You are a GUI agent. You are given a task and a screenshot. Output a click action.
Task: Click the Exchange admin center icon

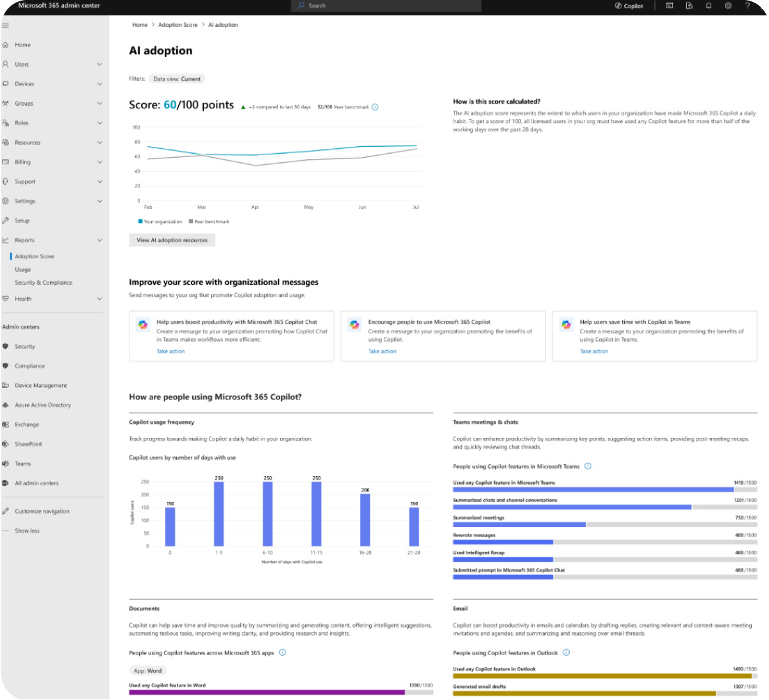click(5, 424)
